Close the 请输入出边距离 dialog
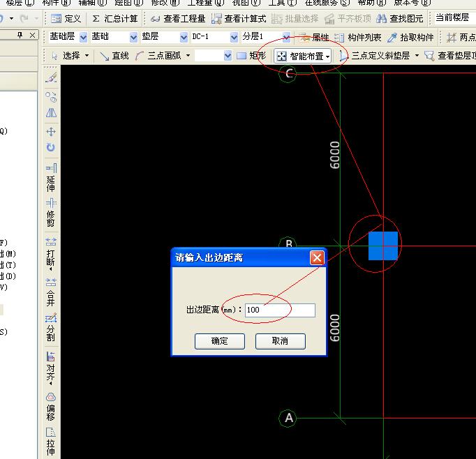The image size is (476, 459). (318, 258)
